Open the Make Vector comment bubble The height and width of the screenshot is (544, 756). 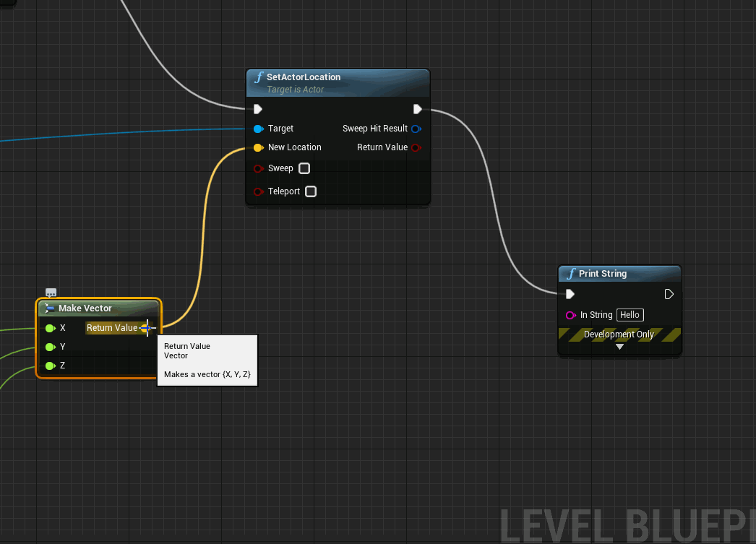(x=51, y=293)
